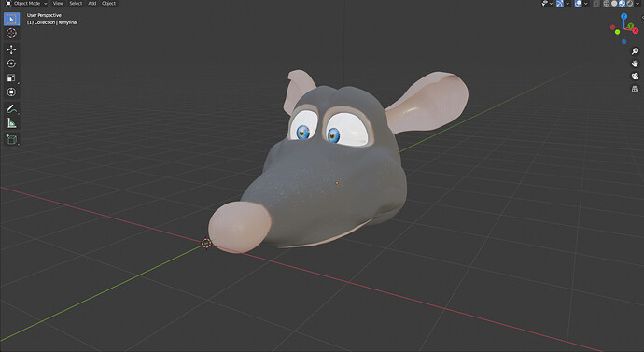Select the Select Box tool

tap(11, 19)
